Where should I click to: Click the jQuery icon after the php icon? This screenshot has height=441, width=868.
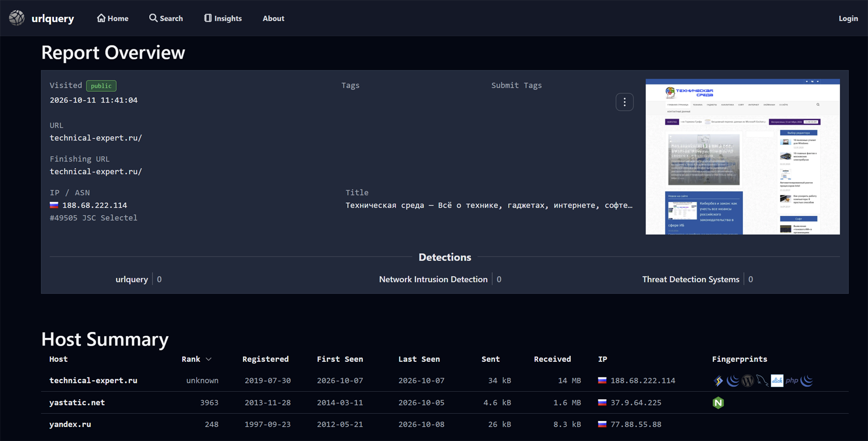807,381
